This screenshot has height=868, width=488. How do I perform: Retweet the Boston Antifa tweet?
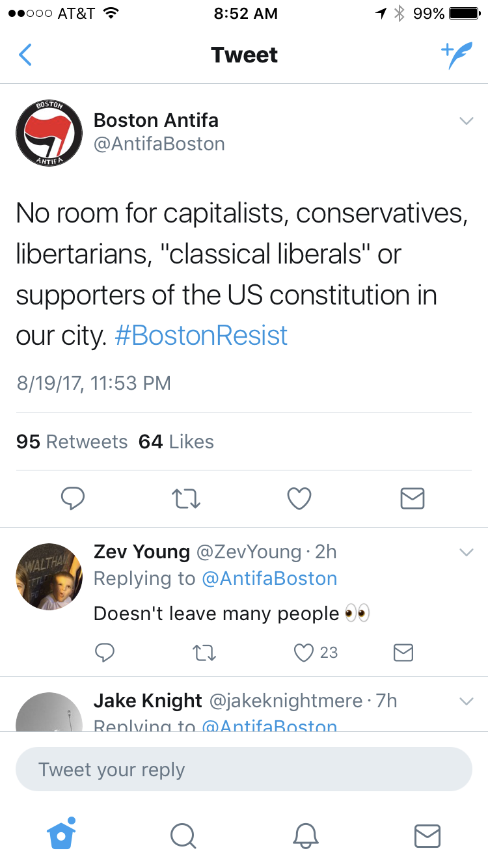pyautogui.click(x=186, y=498)
